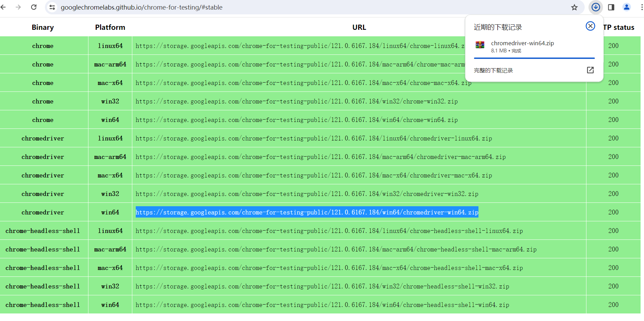Bookmark this page with the star icon
Viewport: 644px width, 321px height.
[x=574, y=7]
